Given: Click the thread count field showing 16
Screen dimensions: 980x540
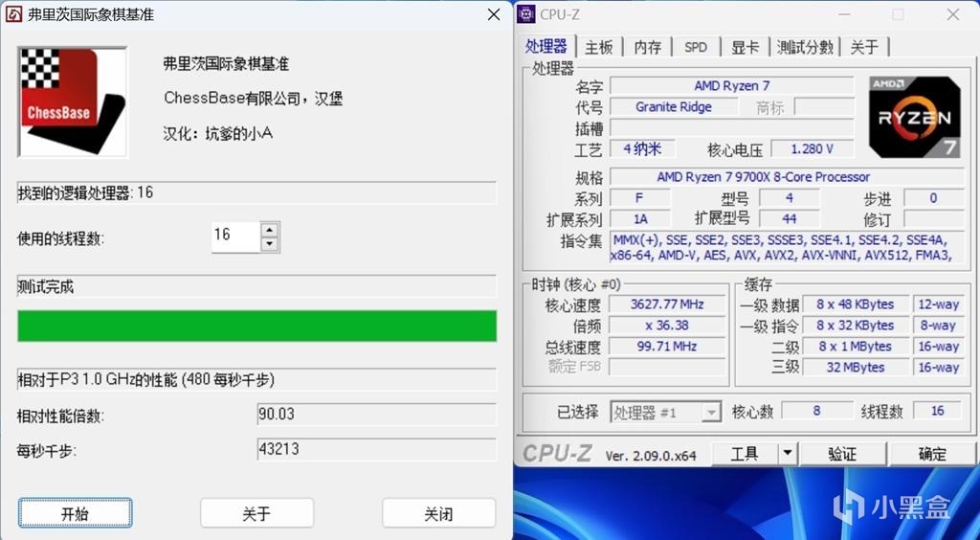Looking at the screenshot, I should tap(235, 236).
